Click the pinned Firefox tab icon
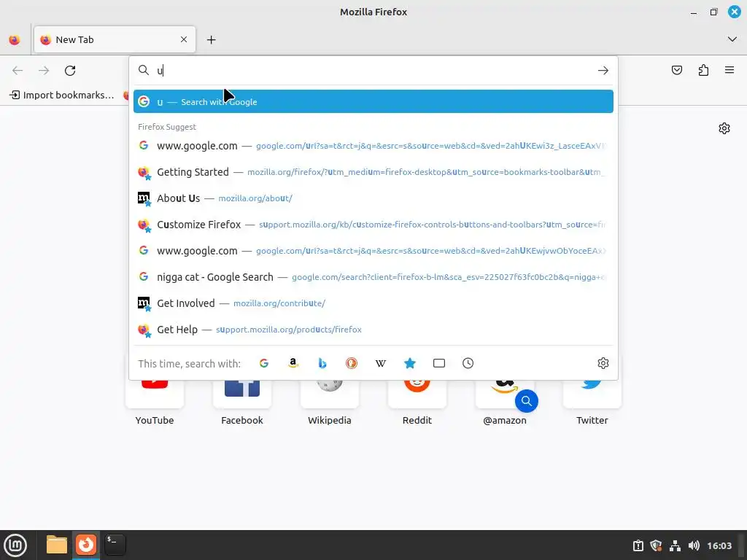The image size is (747, 560). [x=15, y=39]
